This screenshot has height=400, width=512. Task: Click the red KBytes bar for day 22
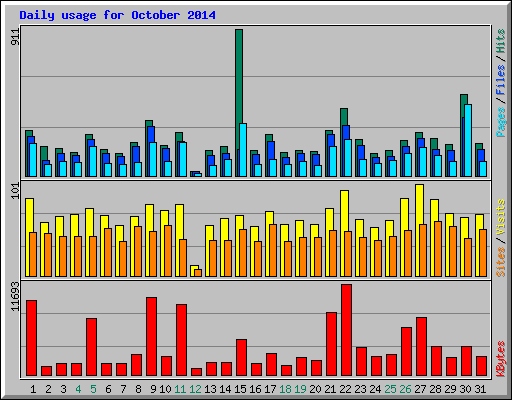coord(346,330)
